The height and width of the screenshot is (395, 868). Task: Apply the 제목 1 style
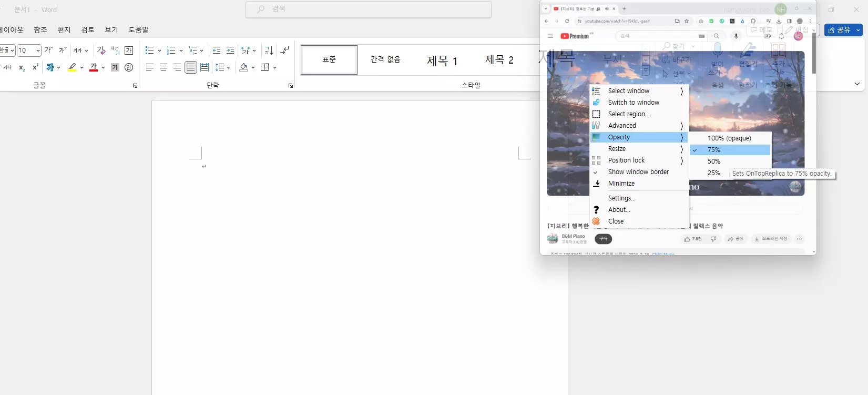pyautogui.click(x=442, y=60)
